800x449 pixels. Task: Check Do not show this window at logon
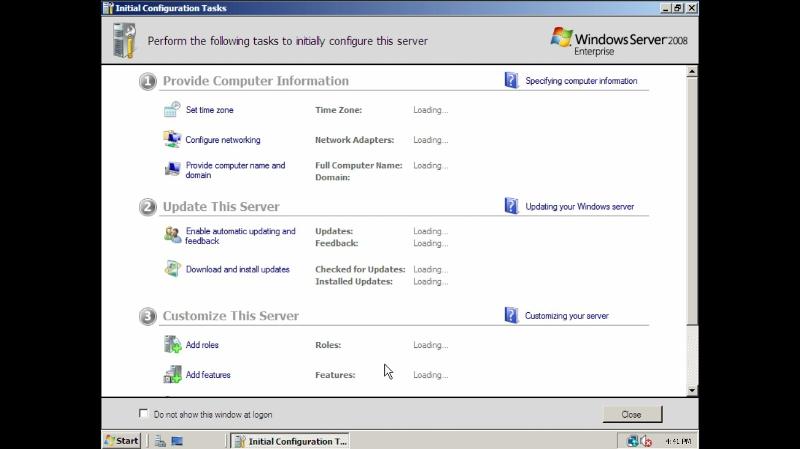[x=143, y=413]
